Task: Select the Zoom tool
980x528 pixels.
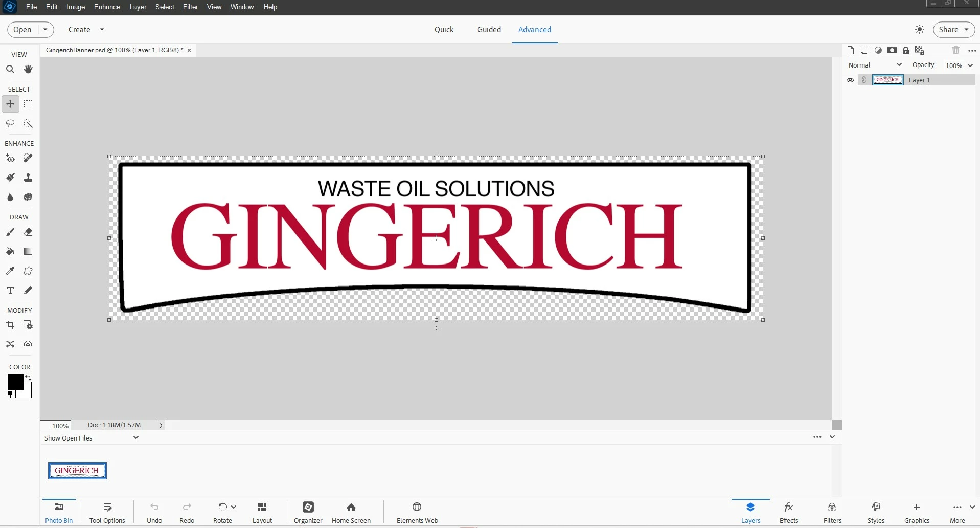Action: (x=10, y=69)
